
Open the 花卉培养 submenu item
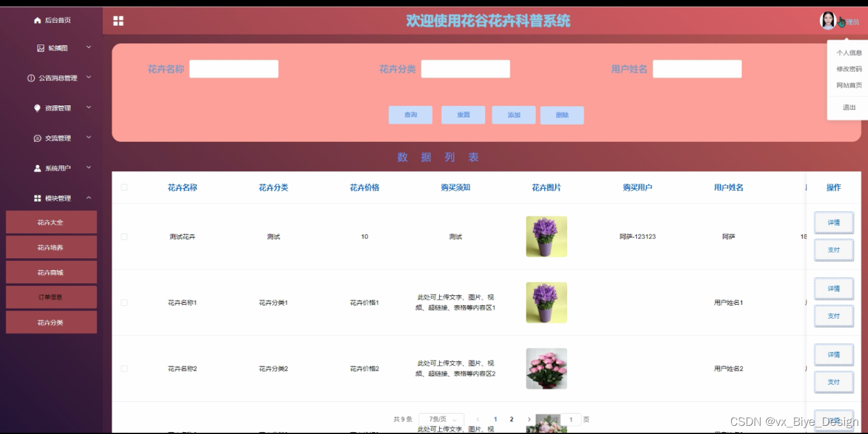pos(51,247)
